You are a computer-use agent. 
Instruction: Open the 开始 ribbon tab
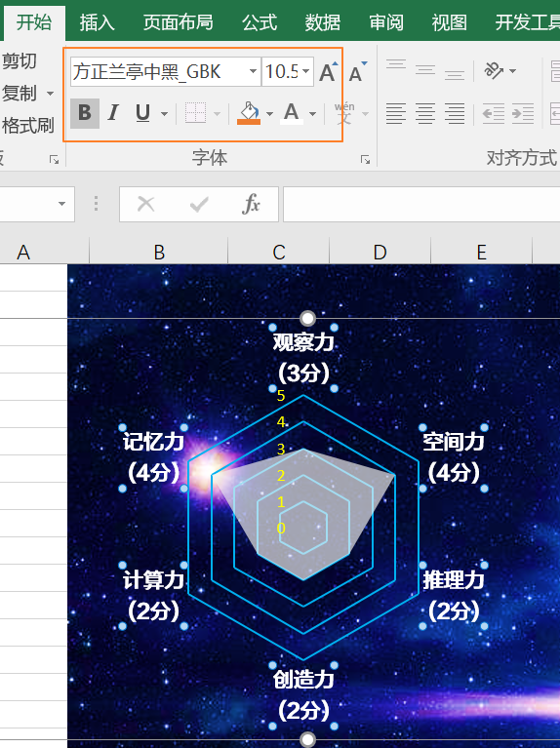point(34,22)
